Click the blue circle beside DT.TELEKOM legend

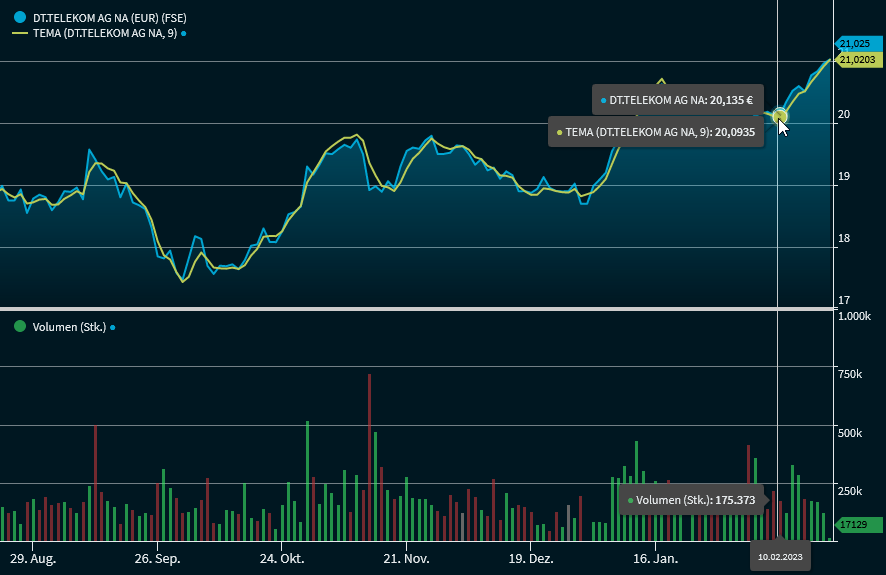click(x=19, y=17)
